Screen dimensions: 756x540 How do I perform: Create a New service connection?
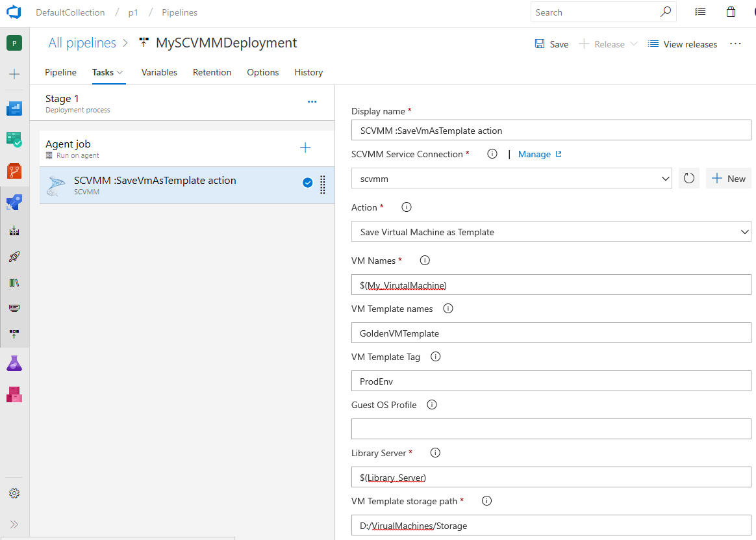tap(729, 179)
